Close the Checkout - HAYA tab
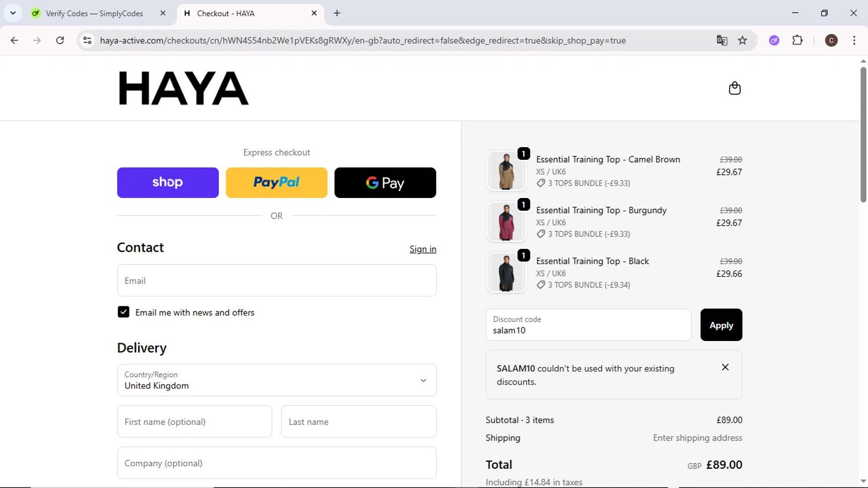The image size is (868, 488). [x=314, y=13]
